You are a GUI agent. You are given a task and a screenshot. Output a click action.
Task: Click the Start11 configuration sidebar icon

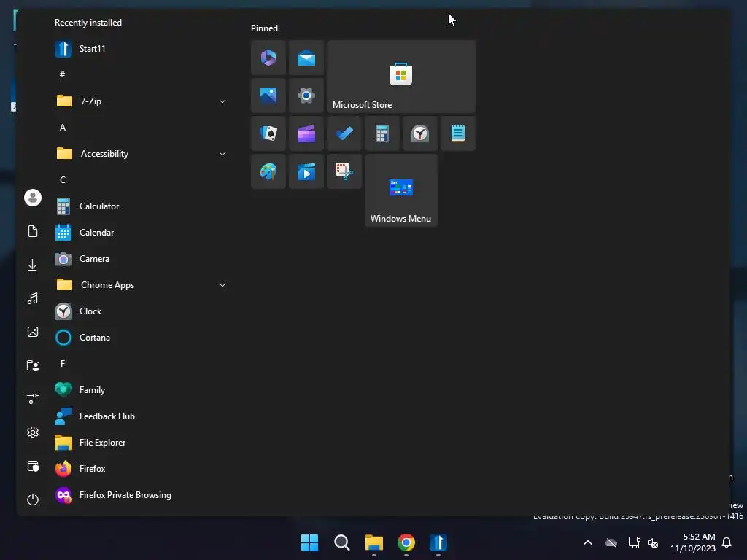tap(33, 466)
